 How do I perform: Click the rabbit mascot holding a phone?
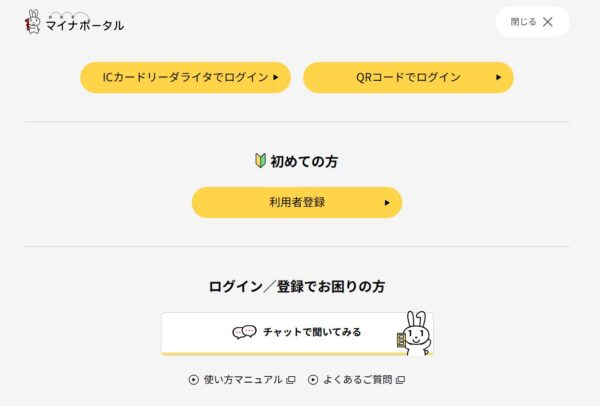415,334
